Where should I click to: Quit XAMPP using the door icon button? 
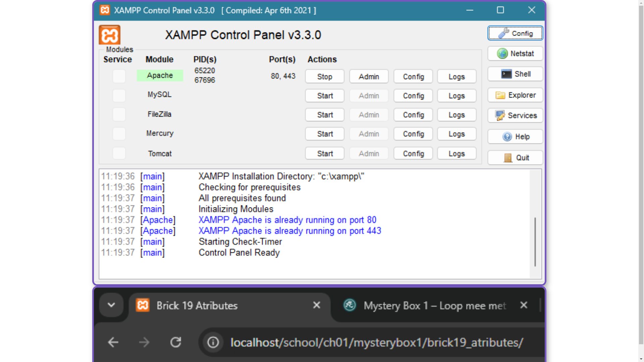[515, 158]
